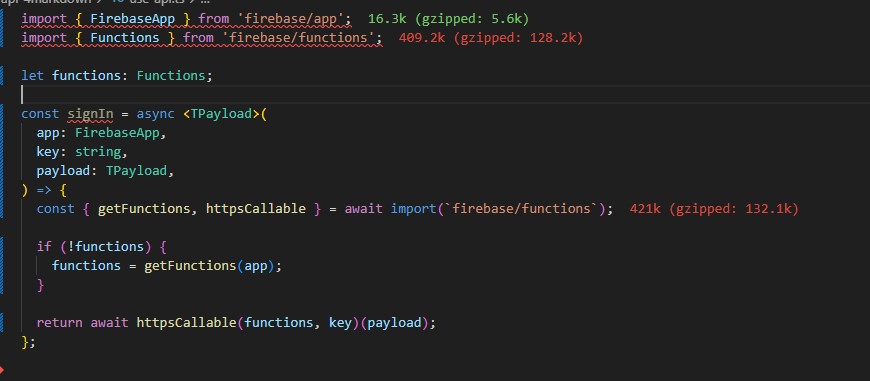Click 'httpsCallable' in the return statement
This screenshot has width=870, height=381.
[186, 323]
